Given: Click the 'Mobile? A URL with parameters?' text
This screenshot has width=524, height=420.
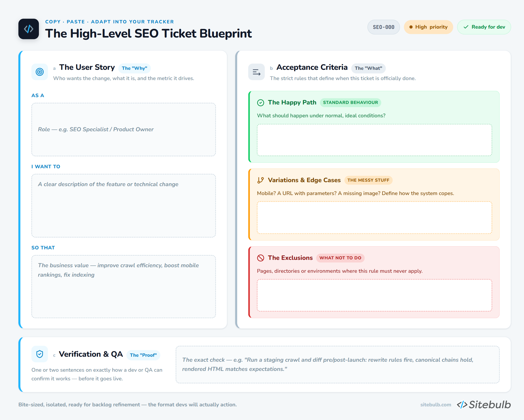Looking at the screenshot, I should pyautogui.click(x=356, y=193).
